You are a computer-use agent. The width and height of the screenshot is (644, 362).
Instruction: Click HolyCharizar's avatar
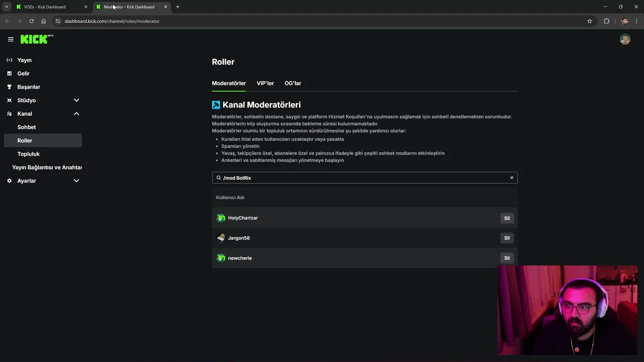[220, 218]
